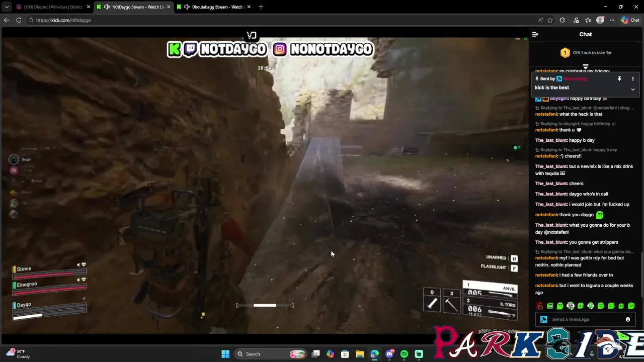Expand the gift leaderboard arrow

pos(586,66)
